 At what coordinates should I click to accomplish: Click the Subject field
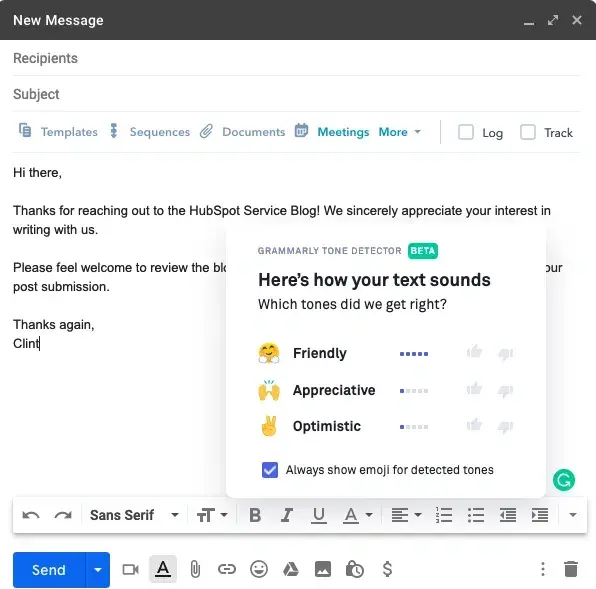pyautogui.click(x=296, y=94)
